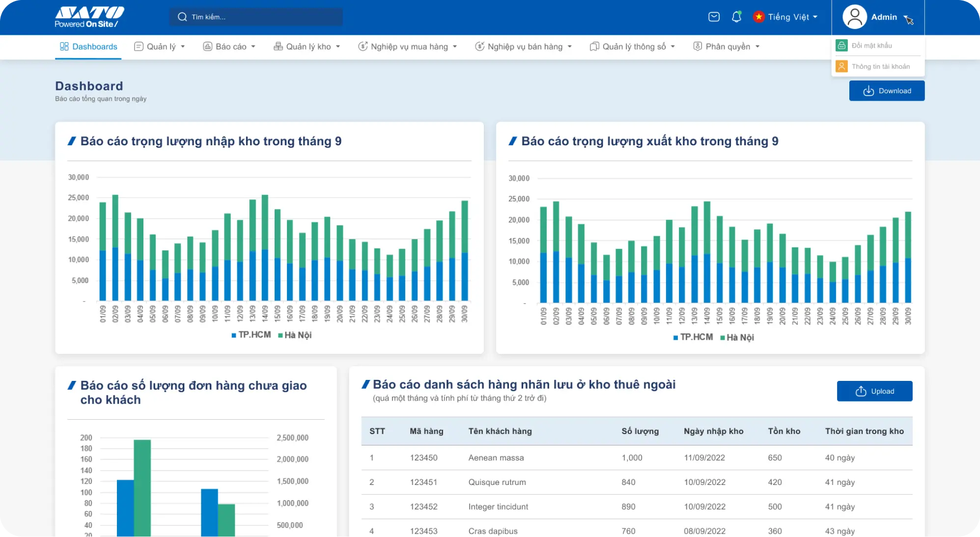
Task: Click the Upload button
Action: tap(874, 391)
